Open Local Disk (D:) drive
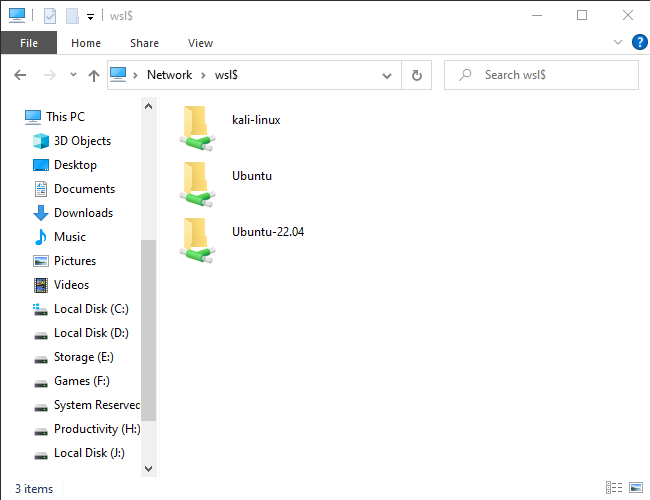This screenshot has width=650, height=500. (91, 333)
